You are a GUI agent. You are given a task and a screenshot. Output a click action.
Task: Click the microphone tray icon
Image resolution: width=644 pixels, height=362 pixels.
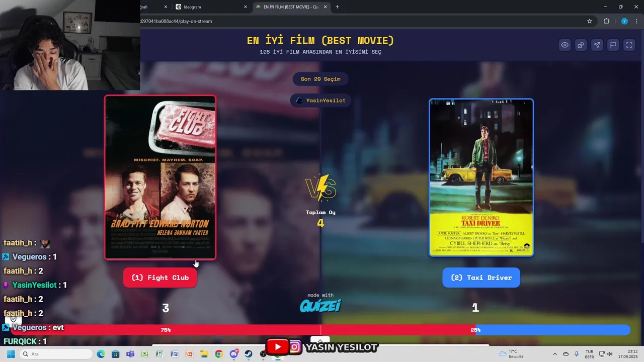[x=576, y=354]
